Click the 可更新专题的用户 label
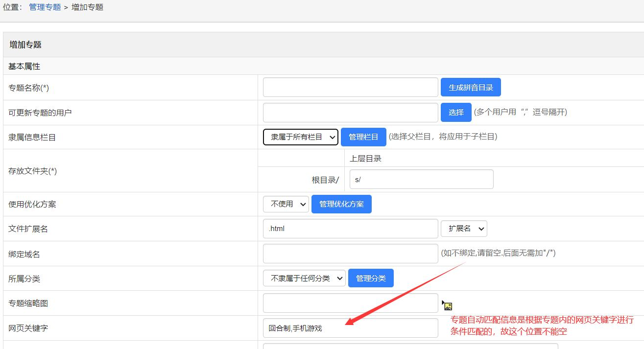This screenshot has width=644, height=349. [x=40, y=112]
